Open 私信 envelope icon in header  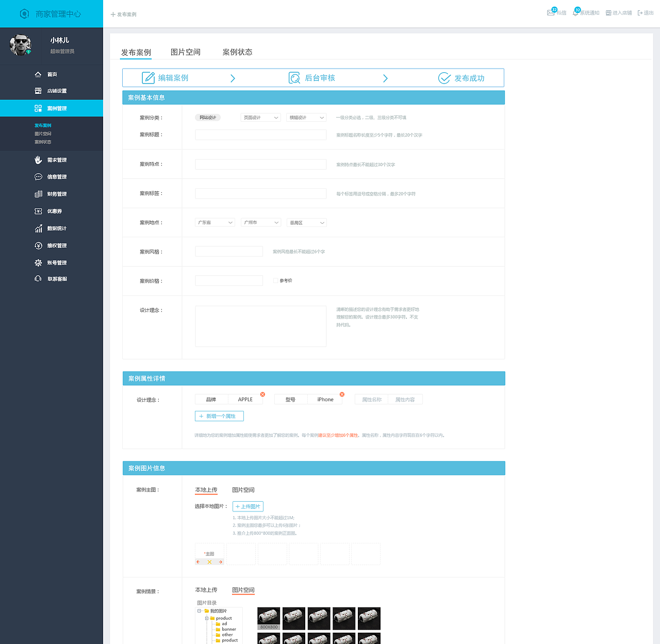(x=551, y=12)
